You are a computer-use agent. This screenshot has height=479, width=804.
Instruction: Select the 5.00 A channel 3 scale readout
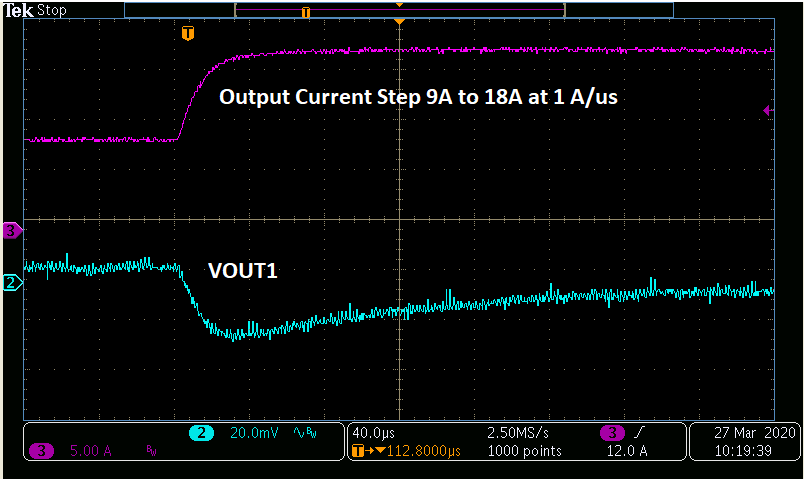(90, 451)
